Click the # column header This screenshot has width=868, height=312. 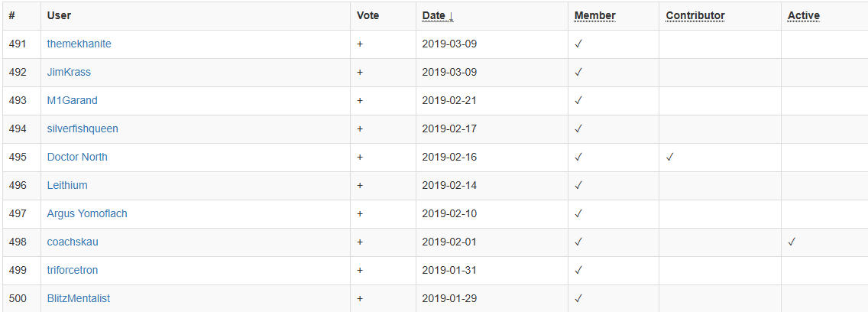(x=12, y=15)
